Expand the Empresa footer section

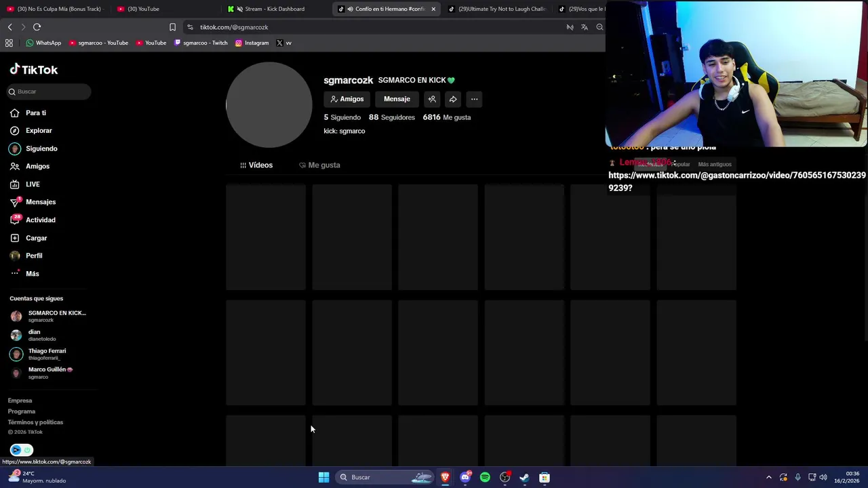[x=20, y=401]
